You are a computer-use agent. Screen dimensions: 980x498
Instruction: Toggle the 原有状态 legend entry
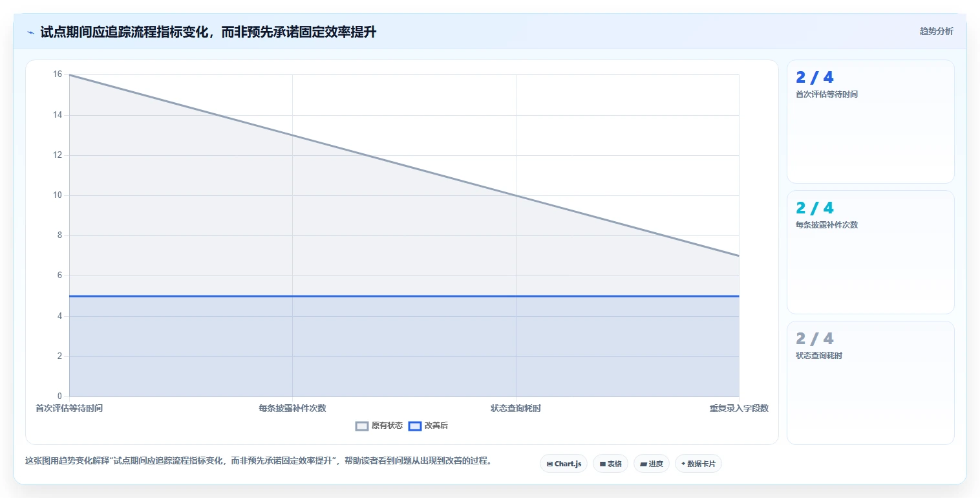click(379, 426)
